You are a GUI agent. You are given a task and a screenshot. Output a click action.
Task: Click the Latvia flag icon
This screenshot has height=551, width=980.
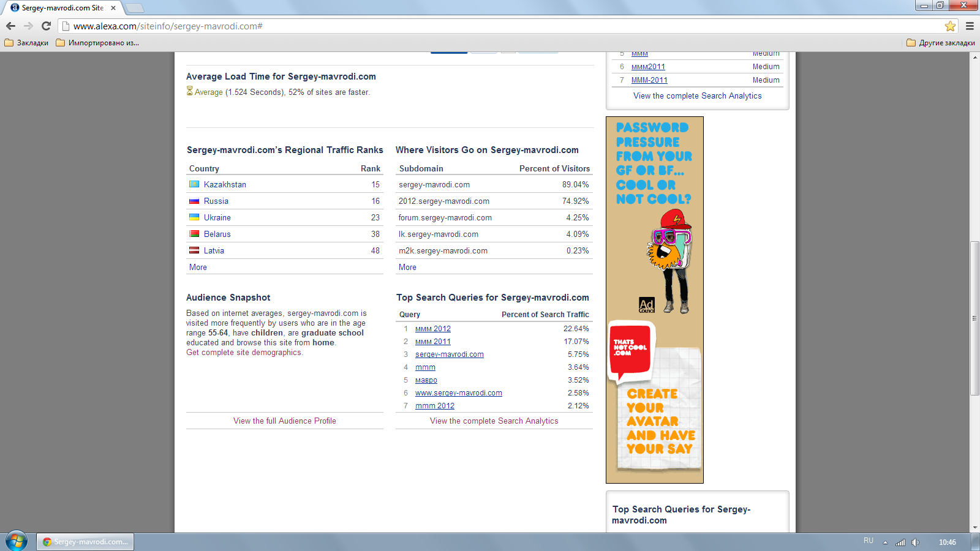point(194,250)
